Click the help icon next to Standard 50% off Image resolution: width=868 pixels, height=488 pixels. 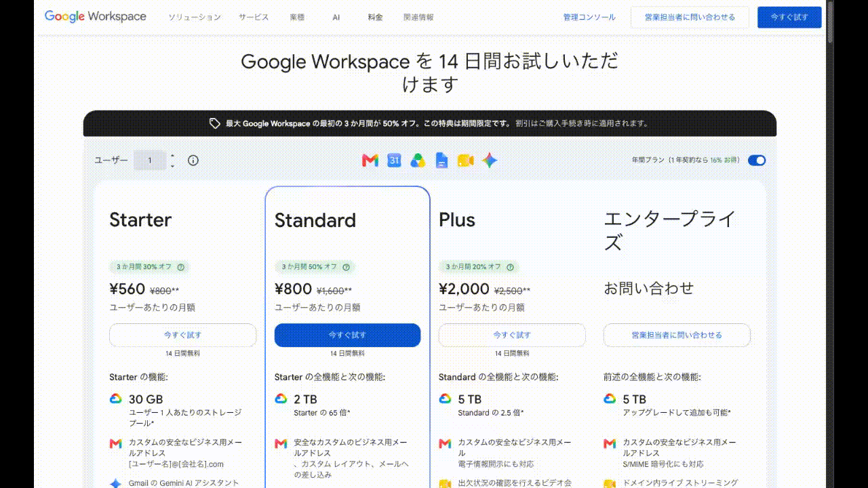click(346, 267)
